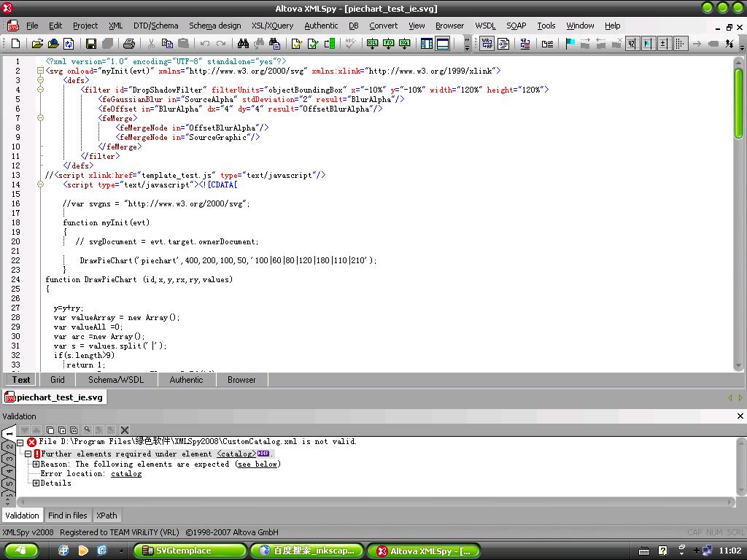Open the XSL/XQuery menu
747x560 pixels.
(273, 26)
